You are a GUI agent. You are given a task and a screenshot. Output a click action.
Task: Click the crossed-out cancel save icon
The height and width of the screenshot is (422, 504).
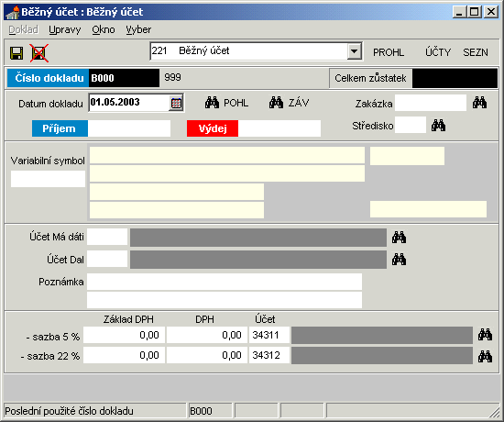[39, 53]
